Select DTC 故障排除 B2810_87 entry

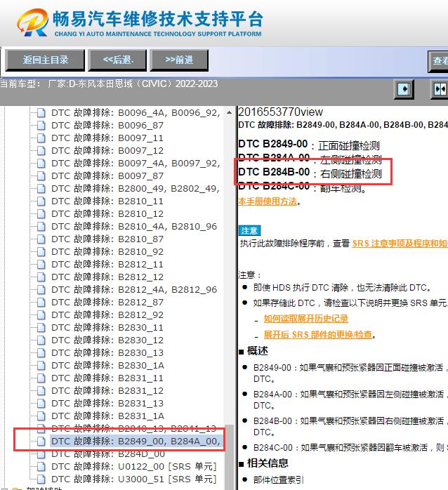click(107, 239)
